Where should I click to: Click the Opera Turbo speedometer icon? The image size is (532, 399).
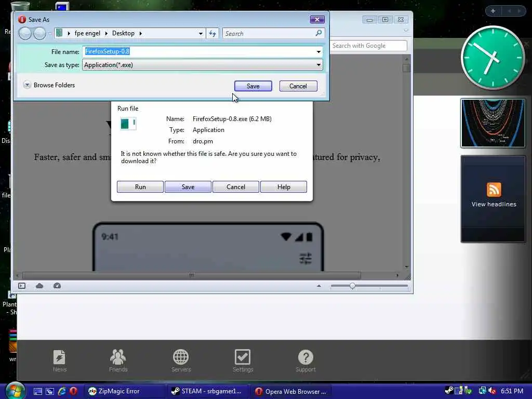tap(57, 286)
